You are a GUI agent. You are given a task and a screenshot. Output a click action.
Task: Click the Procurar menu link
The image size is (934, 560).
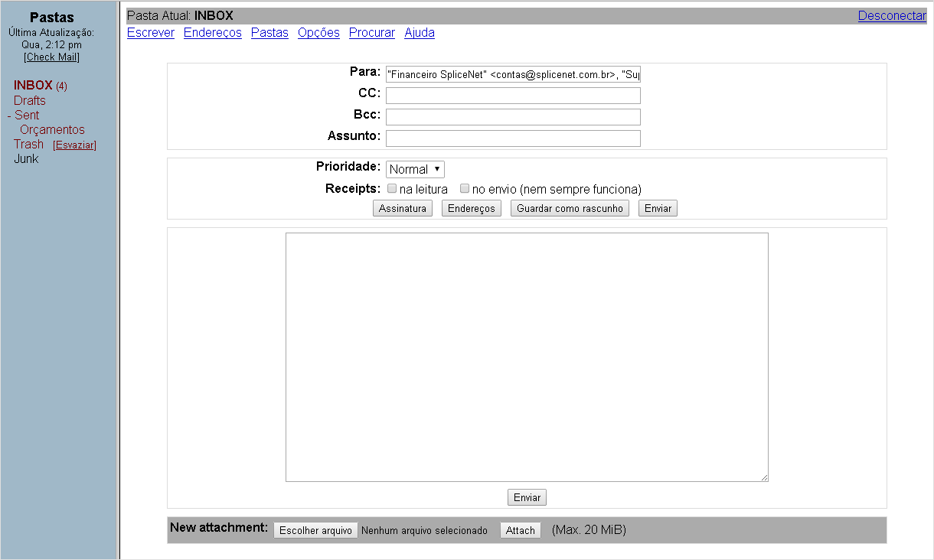click(x=372, y=33)
